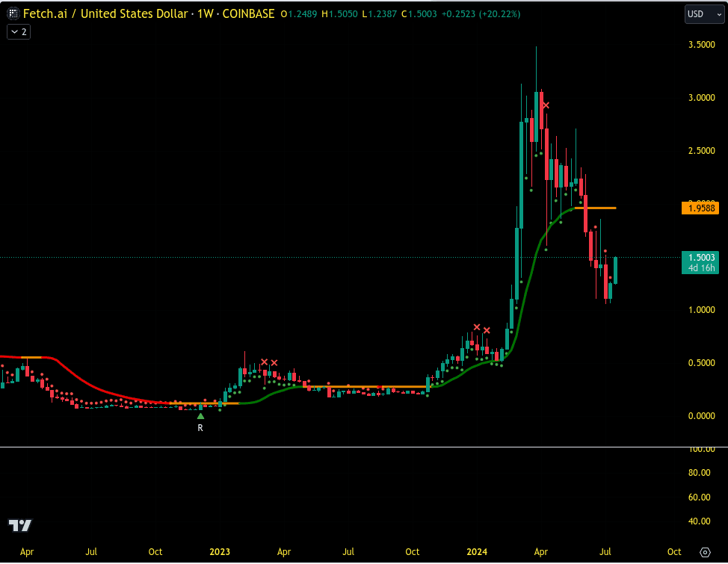
Task: Open chart settings gear on the time axis
Action: tap(705, 552)
